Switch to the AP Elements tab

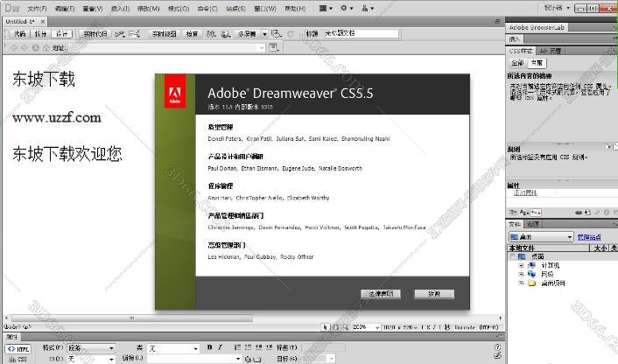pos(551,51)
